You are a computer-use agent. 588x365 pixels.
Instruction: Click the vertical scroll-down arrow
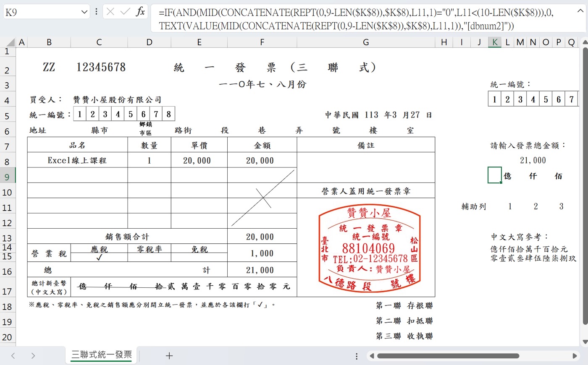[584, 341]
